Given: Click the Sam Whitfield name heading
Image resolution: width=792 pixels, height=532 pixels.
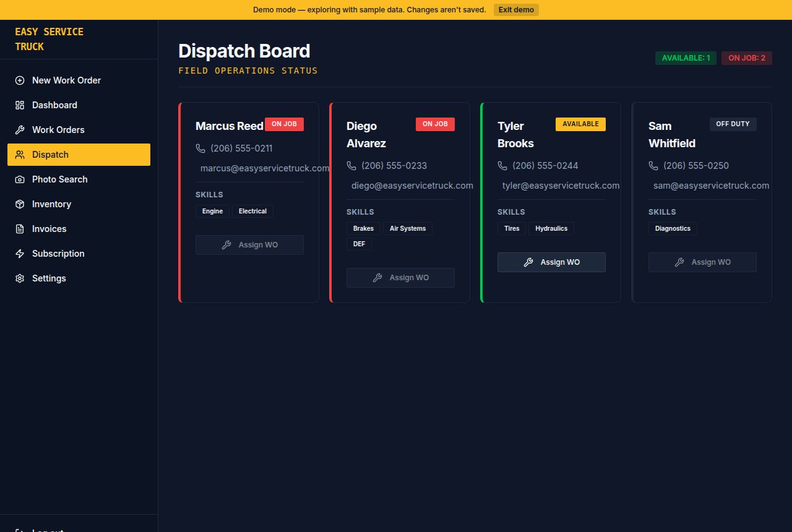Looking at the screenshot, I should click(672, 135).
